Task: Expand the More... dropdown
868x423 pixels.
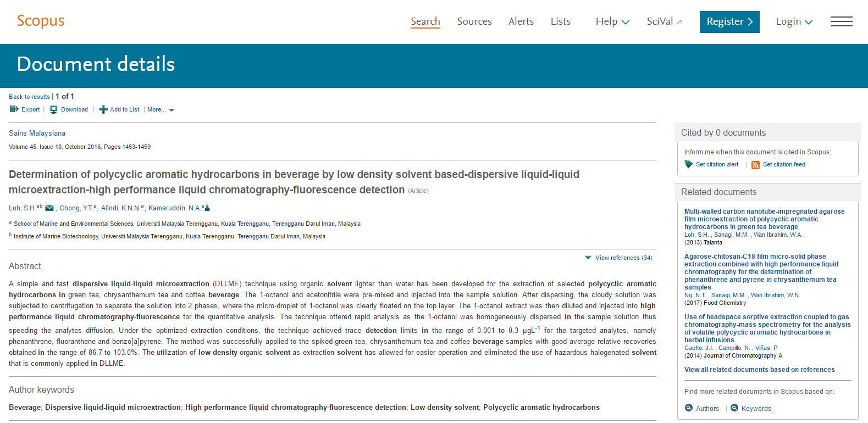Action: coord(161,109)
